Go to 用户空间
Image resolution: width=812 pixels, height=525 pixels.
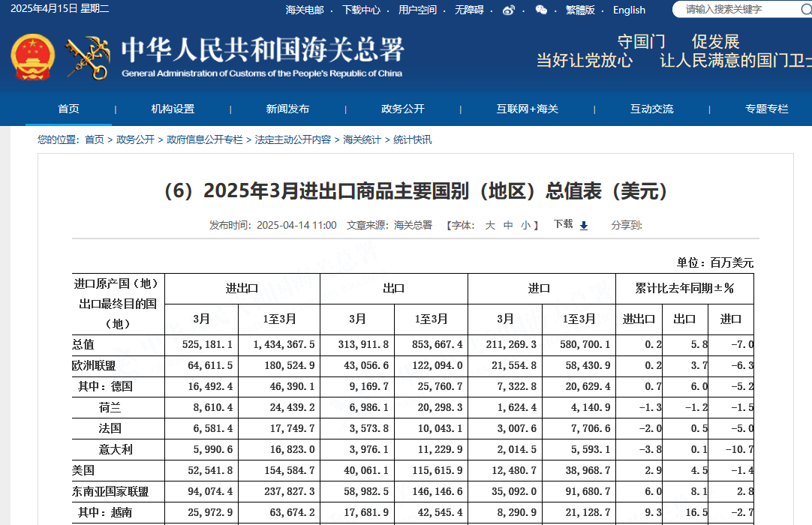417,10
